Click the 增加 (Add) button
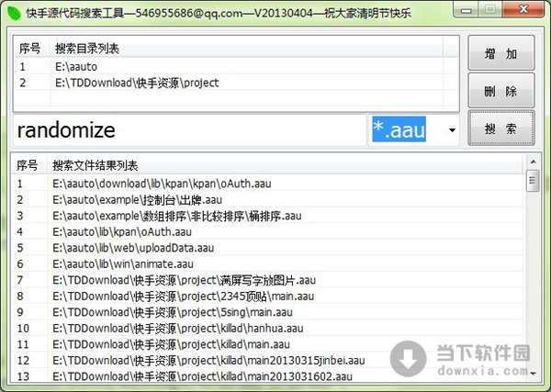The width and height of the screenshot is (551, 392). pyautogui.click(x=501, y=55)
